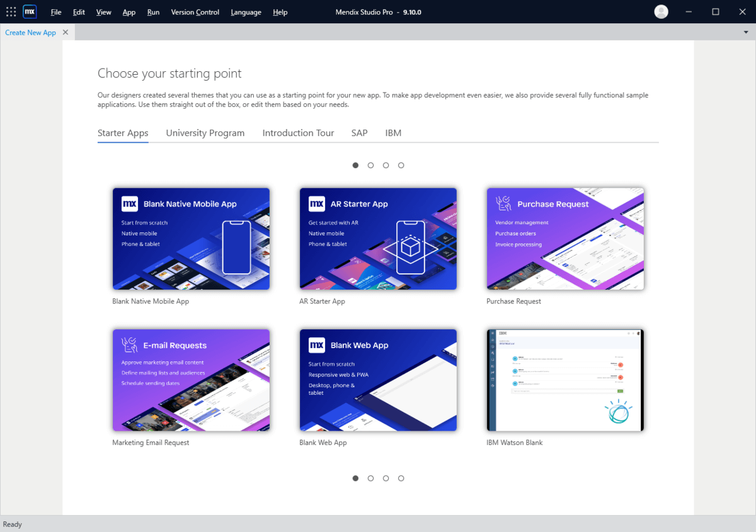Minimize the Mendix Studio Pro window
The height and width of the screenshot is (532, 756).
[688, 11]
